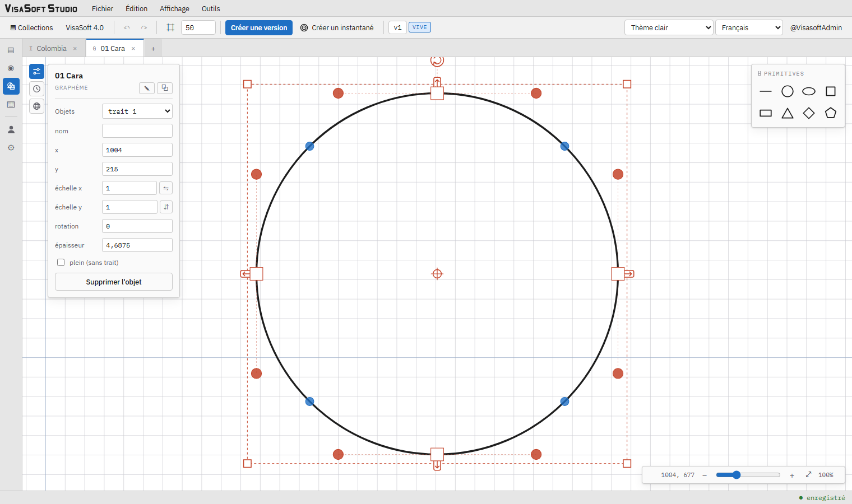The width and height of the screenshot is (852, 504).
Task: Open the user profile sidebar icon
Action: (x=11, y=129)
